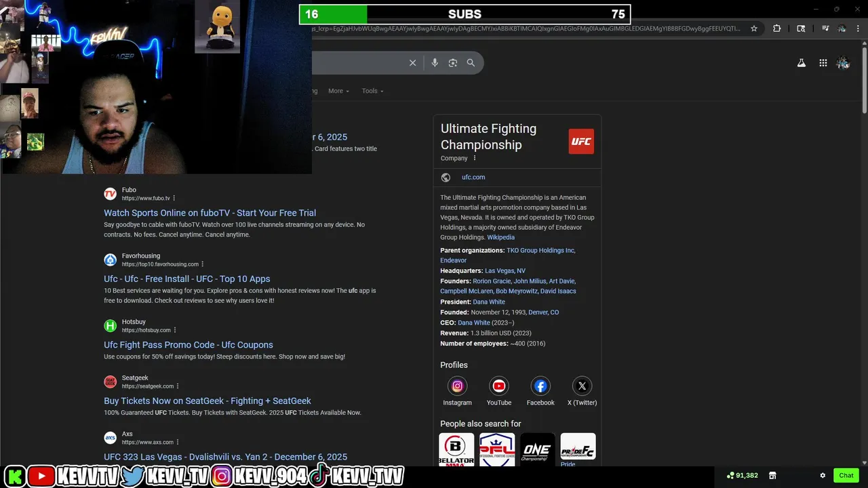Click founder Campbell McLaren link
Screen dimensions: 868x488
tap(467, 291)
